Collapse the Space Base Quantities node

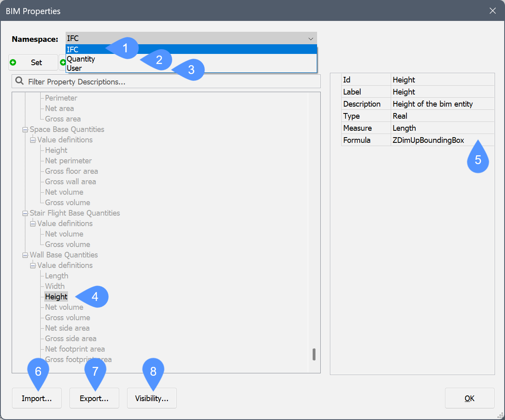pyautogui.click(x=25, y=130)
